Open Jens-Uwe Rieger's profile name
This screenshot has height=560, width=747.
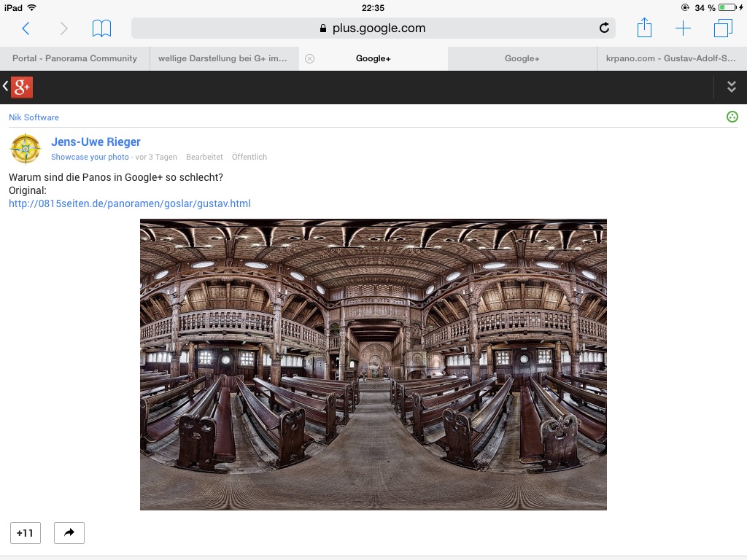coord(96,141)
